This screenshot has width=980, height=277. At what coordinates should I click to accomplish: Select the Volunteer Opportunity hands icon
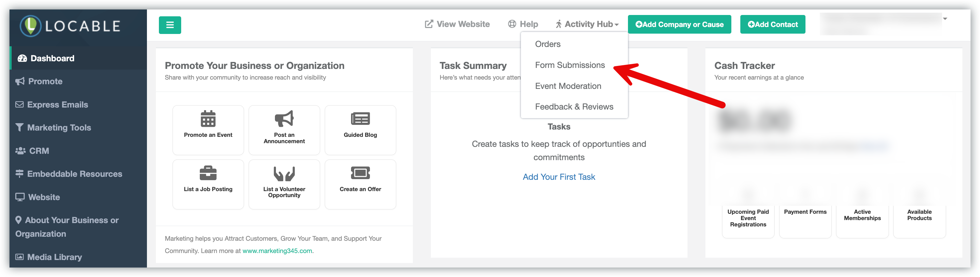284,173
